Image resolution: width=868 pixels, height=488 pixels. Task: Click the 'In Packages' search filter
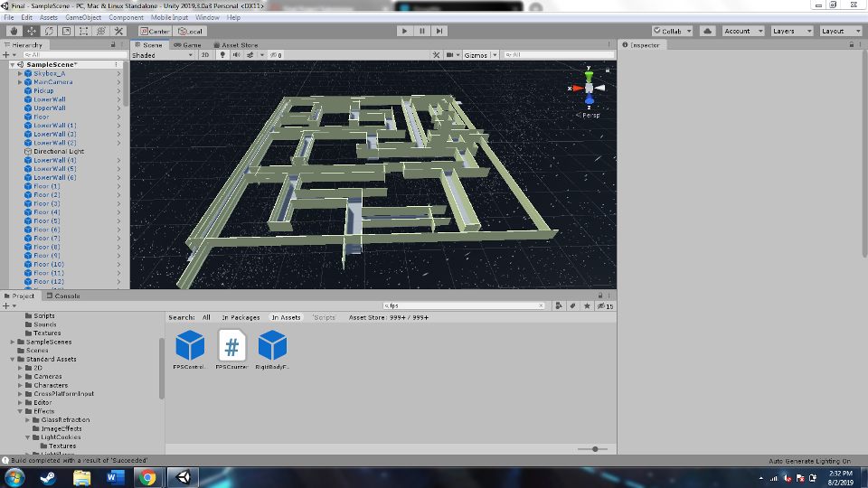[x=241, y=317]
